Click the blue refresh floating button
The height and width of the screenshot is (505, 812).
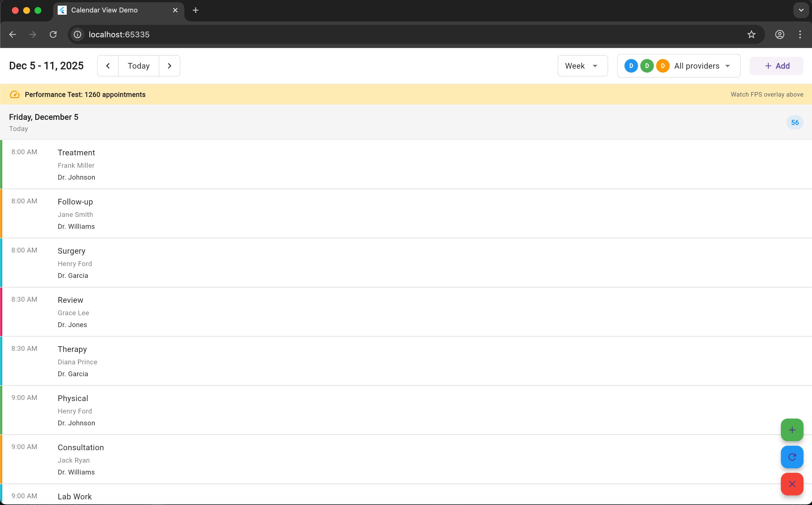click(x=792, y=457)
